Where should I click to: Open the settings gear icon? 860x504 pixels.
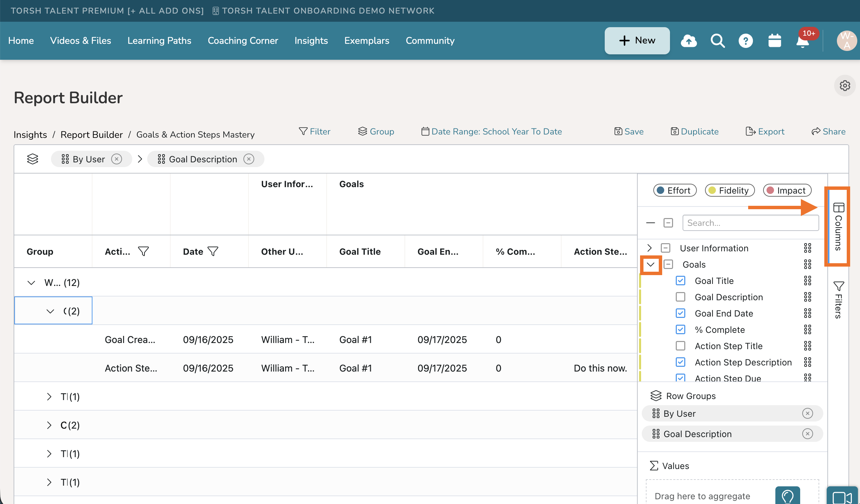845,85
